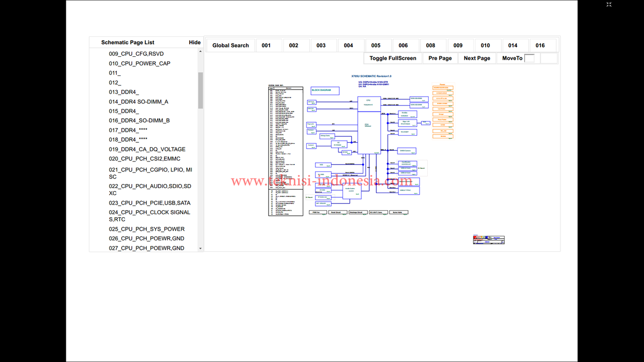Open page 009_CPU_CFG,RSVD
The height and width of the screenshot is (362, 644).
[136, 54]
